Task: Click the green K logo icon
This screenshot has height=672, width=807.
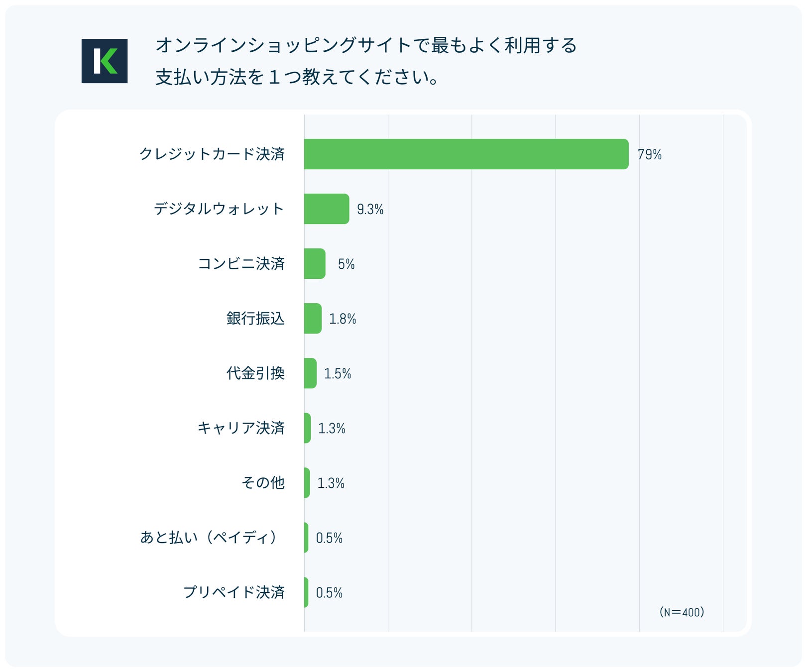Action: (x=105, y=61)
